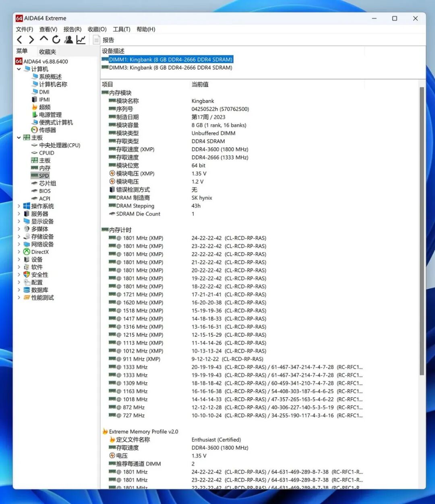This screenshot has height=504, width=435.
Task: Select 内存 memory tree item
Action: (41, 168)
